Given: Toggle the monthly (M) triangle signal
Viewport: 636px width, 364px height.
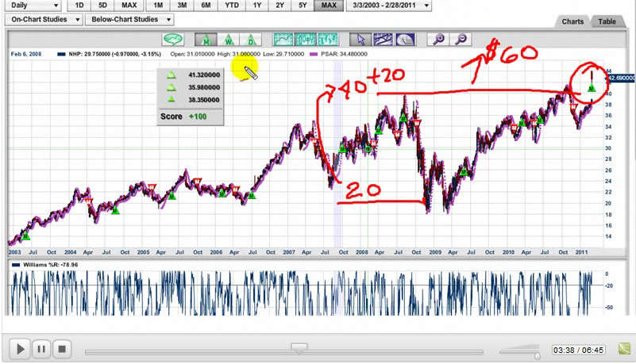Looking at the screenshot, I should click(x=206, y=40).
